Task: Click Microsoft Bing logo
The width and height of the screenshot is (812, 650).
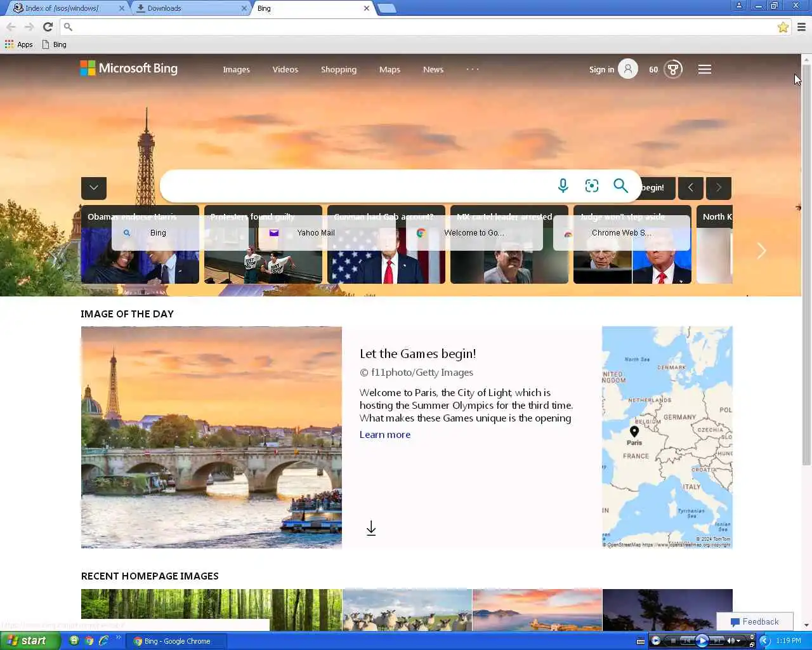Action: point(129,69)
